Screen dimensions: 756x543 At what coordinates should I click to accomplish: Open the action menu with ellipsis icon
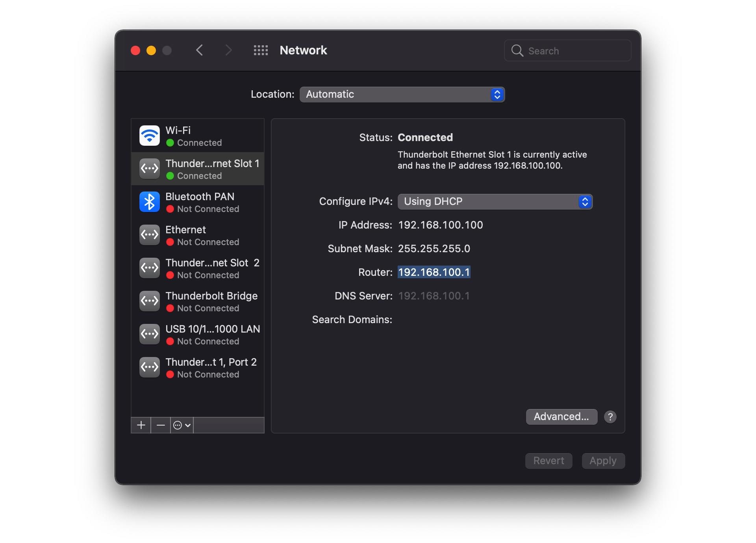coord(182,425)
